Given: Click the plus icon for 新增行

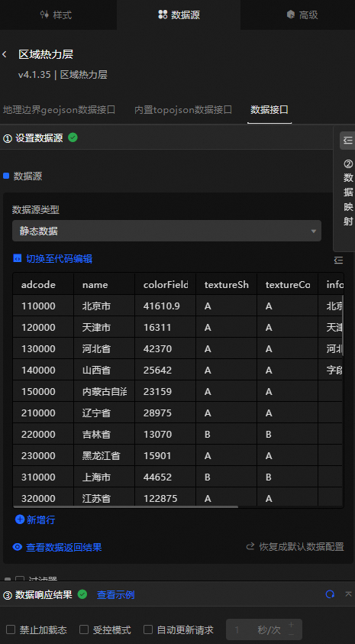Looking at the screenshot, I should click(x=20, y=519).
